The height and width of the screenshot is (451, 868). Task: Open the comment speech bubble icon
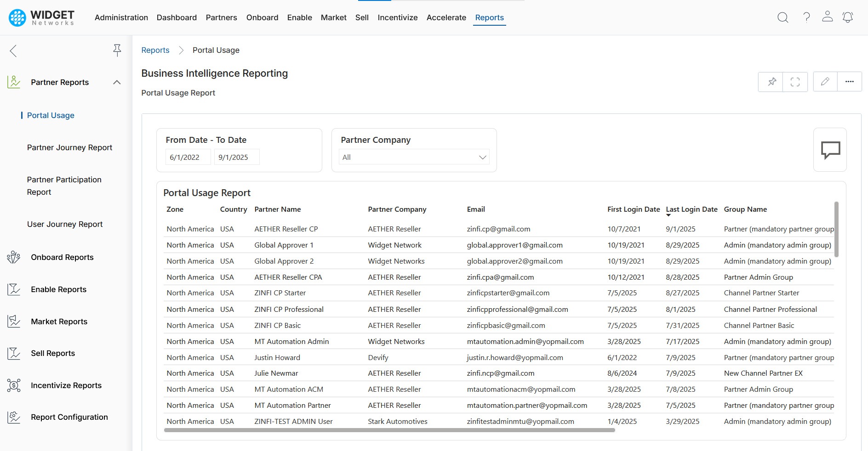coord(830,150)
